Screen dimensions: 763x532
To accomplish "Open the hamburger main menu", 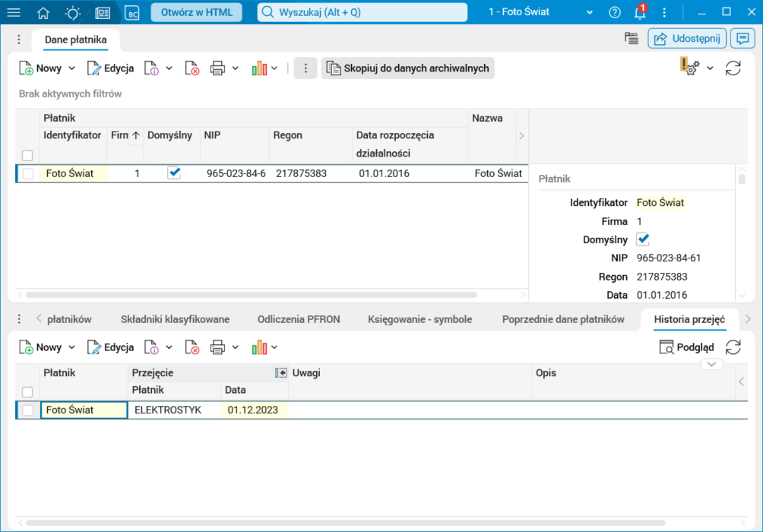I will click(14, 12).
